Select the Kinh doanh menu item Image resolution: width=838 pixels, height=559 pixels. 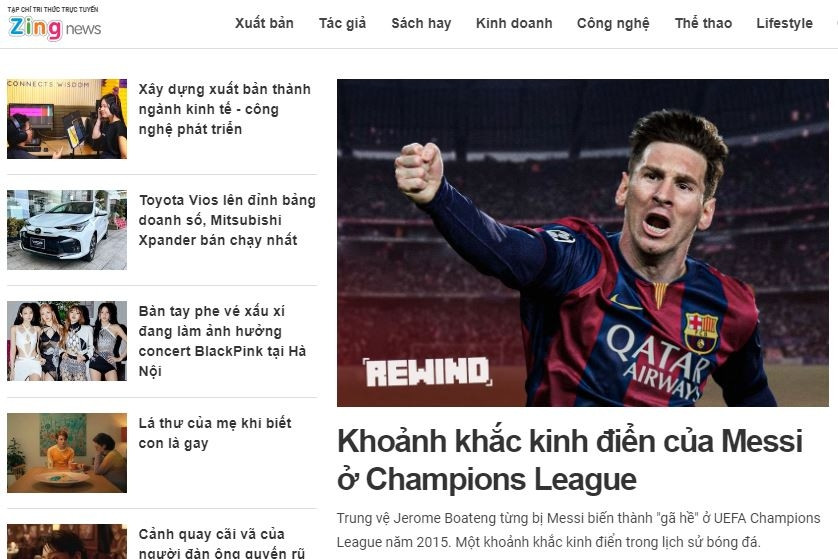514,24
